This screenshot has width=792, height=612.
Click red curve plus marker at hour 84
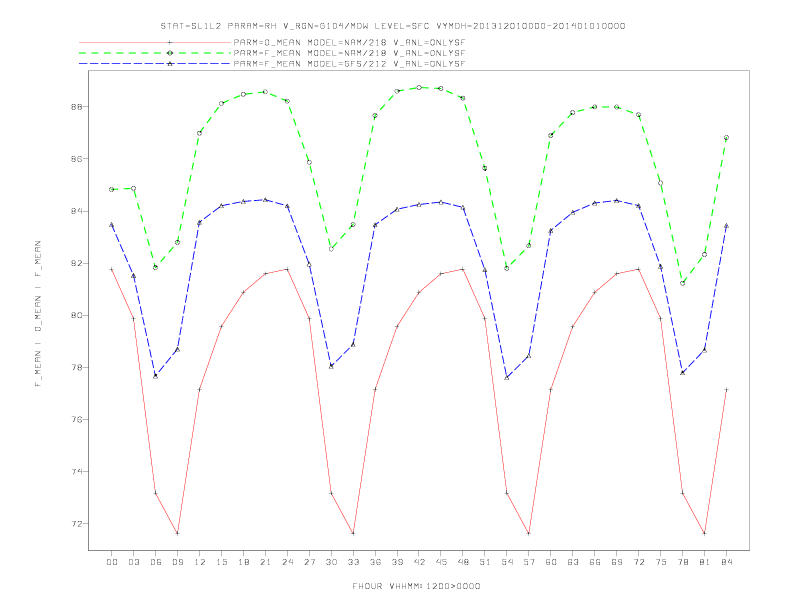point(726,390)
